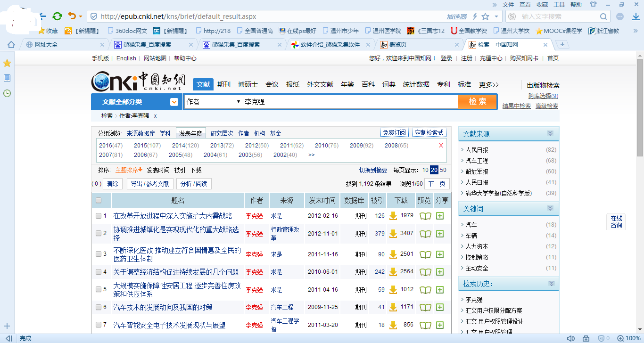Open the 期刊 database tab

224,84
